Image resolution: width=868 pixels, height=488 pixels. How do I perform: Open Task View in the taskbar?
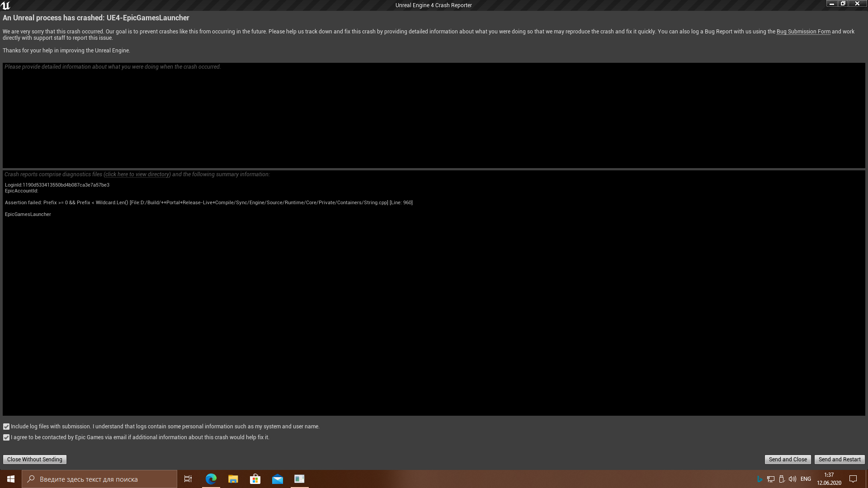tap(188, 479)
